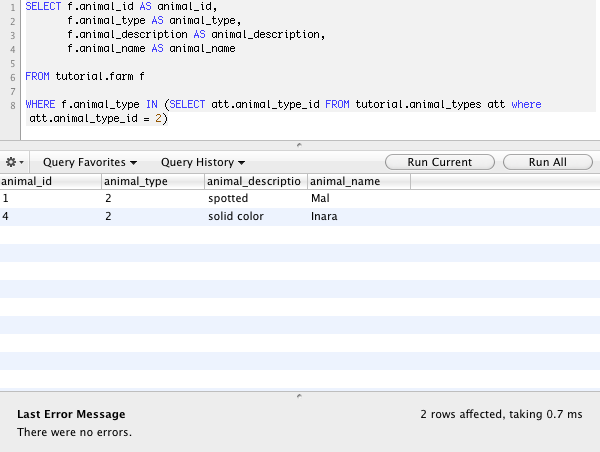Click the Run Current button
The height and width of the screenshot is (452, 600).
coord(440,162)
